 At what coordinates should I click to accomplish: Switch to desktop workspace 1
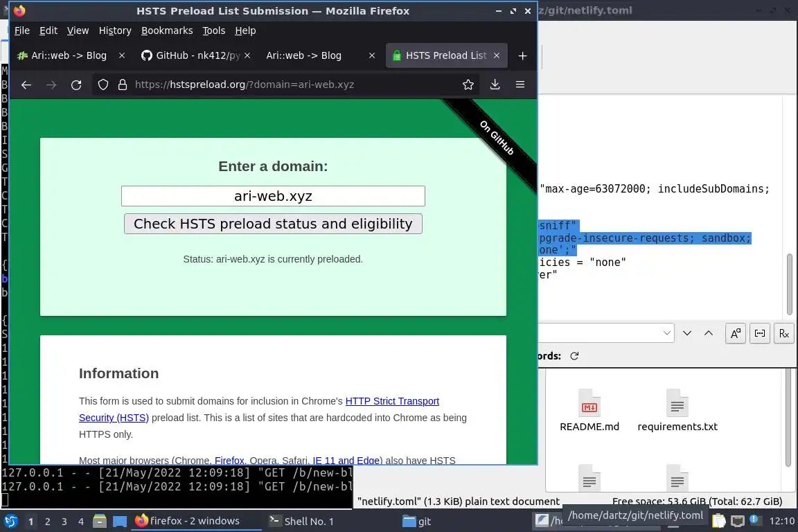pos(30,522)
